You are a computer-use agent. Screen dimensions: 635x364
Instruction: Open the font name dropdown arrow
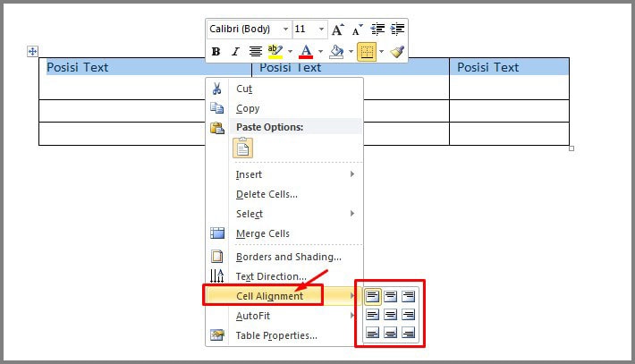(285, 30)
